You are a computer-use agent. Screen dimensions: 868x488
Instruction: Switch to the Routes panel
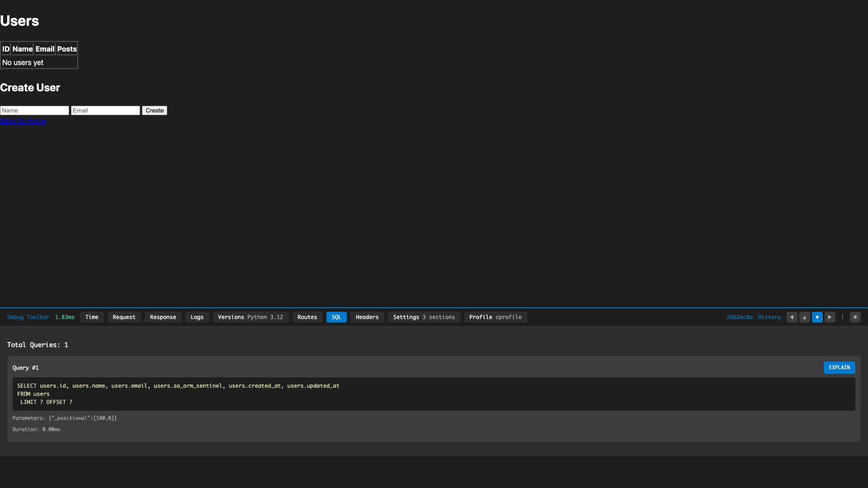[x=307, y=317]
